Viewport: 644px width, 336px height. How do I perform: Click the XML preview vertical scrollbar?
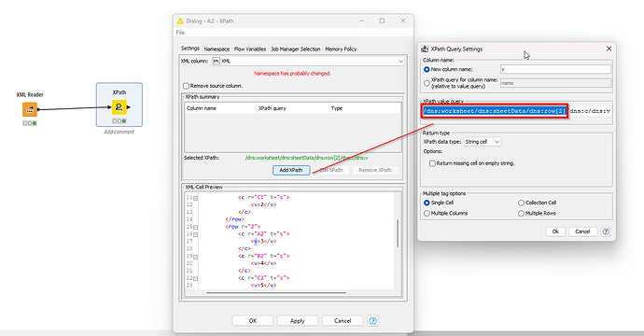398,233
